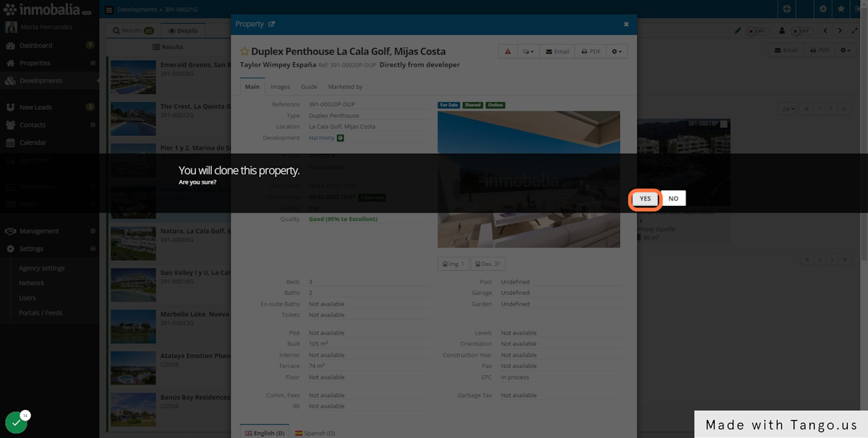Screen dimensions: 868x438
Task: Open the comments dropdown in property toolbar
Action: point(527,52)
